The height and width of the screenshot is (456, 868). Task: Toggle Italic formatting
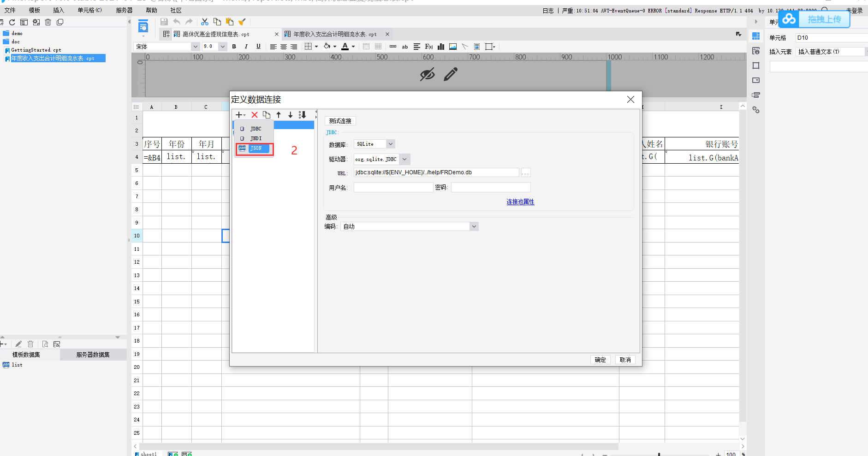(246, 47)
